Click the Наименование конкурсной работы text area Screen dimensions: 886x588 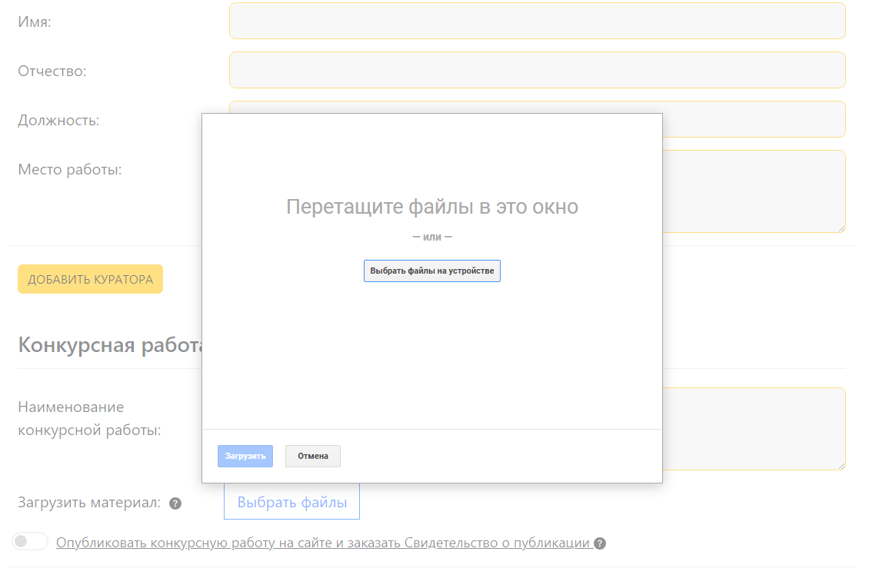754,428
